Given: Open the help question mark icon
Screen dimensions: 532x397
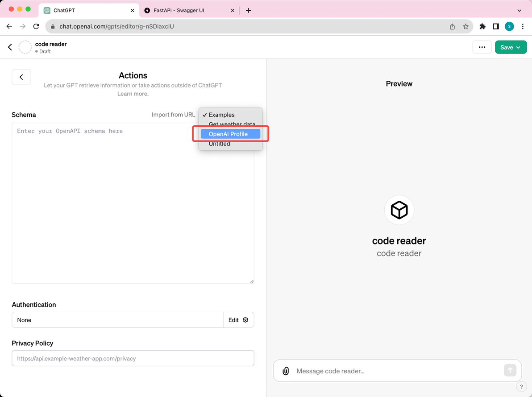Looking at the screenshot, I should tap(521, 386).
